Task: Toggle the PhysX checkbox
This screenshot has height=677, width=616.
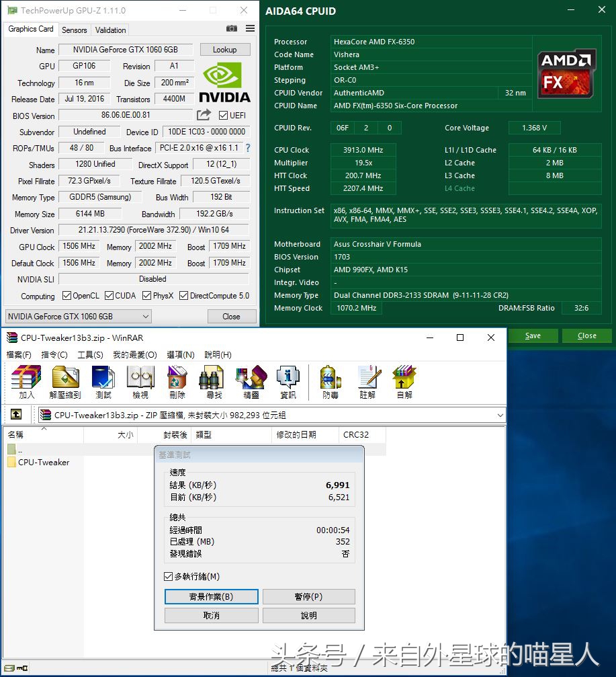Action: 146,295
